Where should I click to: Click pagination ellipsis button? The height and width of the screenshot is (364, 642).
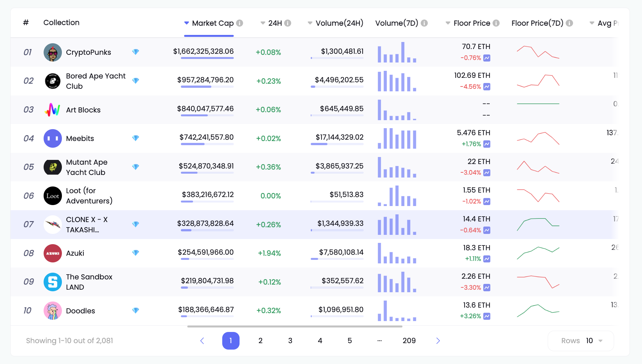coord(379,341)
